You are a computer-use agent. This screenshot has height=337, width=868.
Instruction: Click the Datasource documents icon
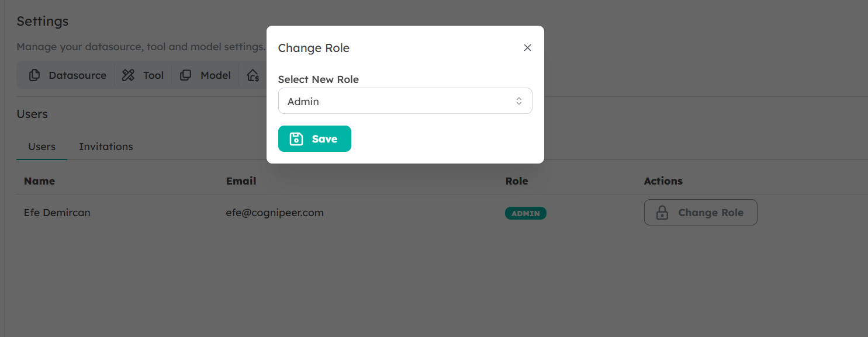34,75
